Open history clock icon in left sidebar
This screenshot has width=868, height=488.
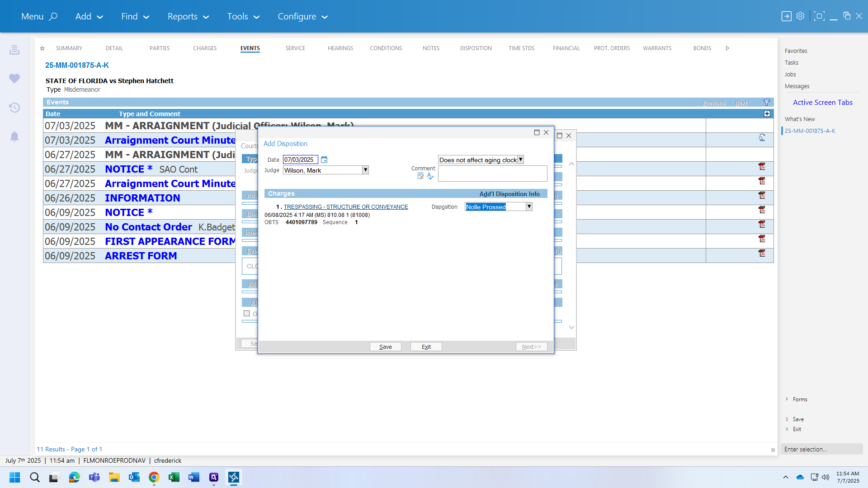(14, 108)
